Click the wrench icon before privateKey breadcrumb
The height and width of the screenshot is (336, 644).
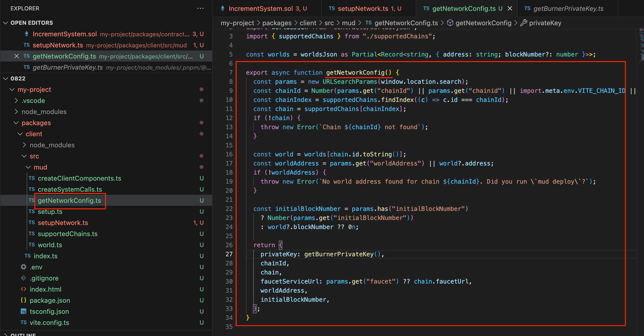pos(524,23)
